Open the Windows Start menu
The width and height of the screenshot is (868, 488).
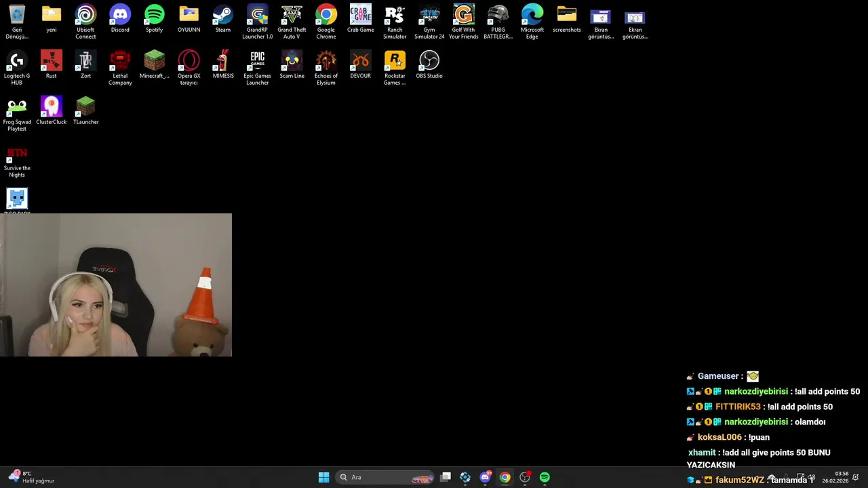[323, 477]
